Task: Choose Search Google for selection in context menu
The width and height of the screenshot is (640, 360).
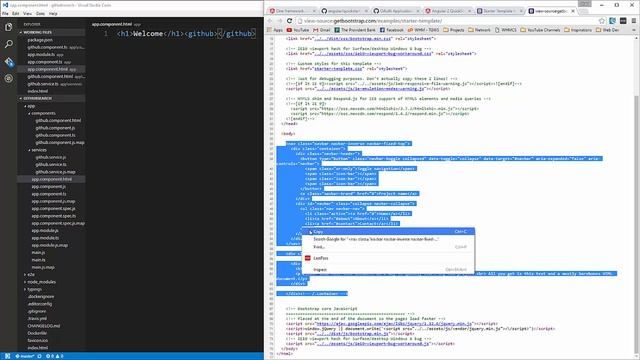Action: (388, 239)
